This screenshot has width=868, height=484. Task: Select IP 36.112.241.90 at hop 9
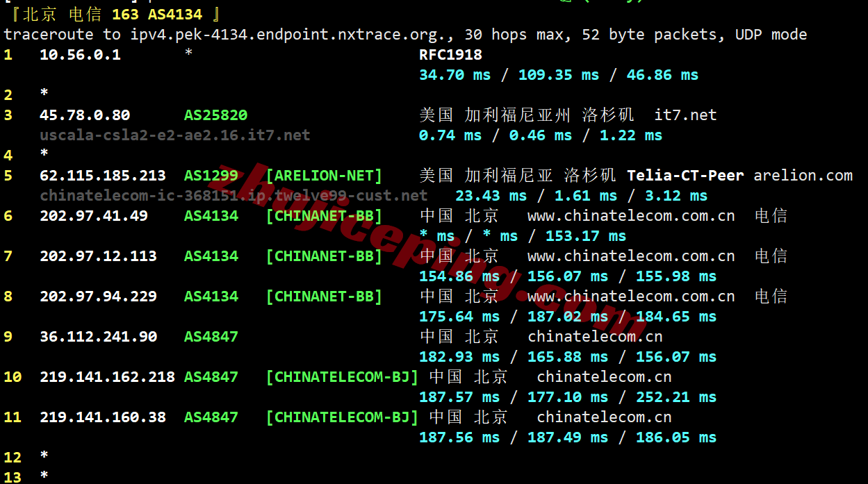coord(98,337)
